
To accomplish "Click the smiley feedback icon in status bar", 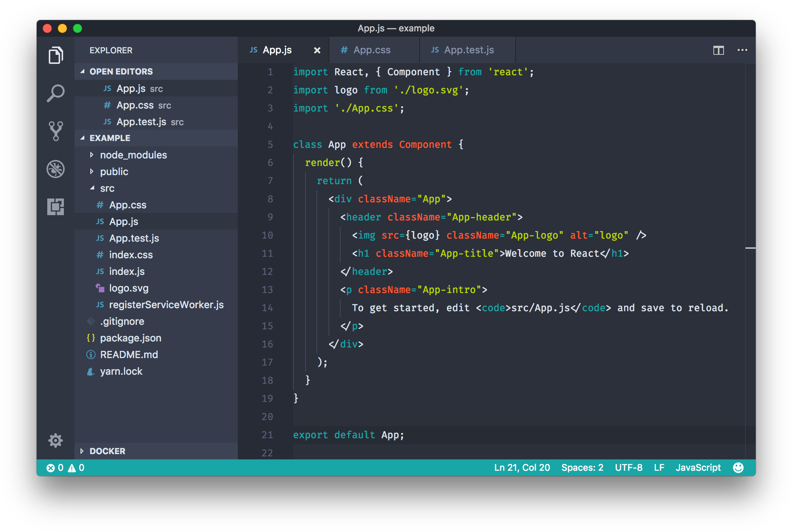I will point(738,467).
